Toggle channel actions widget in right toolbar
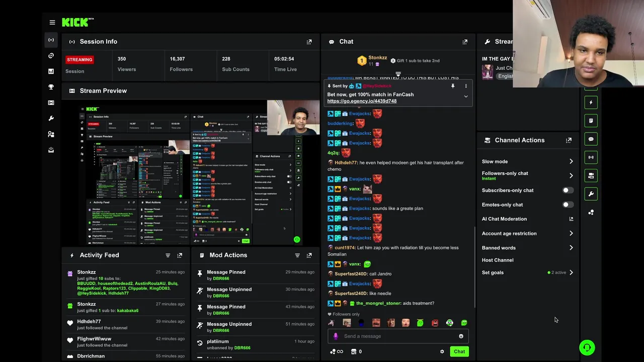The height and width of the screenshot is (362, 644). [591, 175]
